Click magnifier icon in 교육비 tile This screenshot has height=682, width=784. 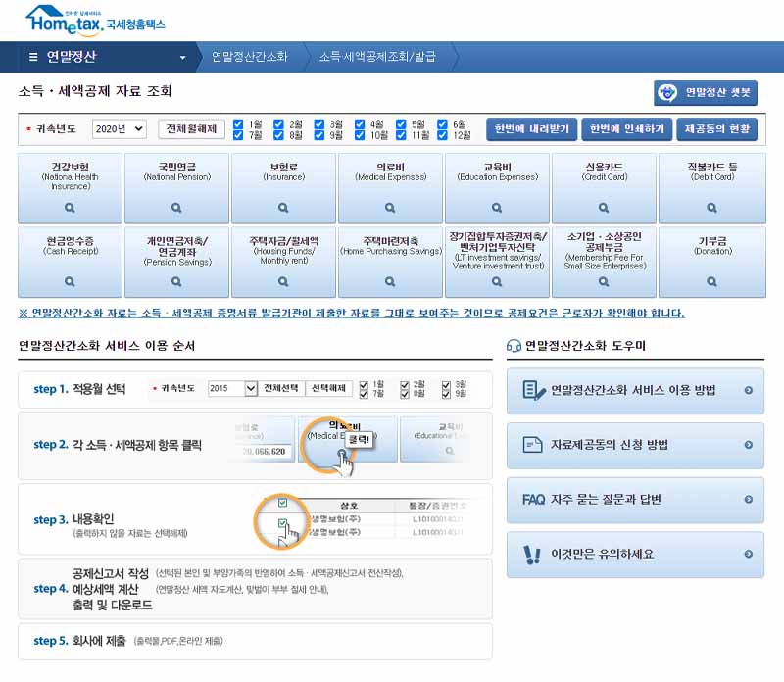497,208
